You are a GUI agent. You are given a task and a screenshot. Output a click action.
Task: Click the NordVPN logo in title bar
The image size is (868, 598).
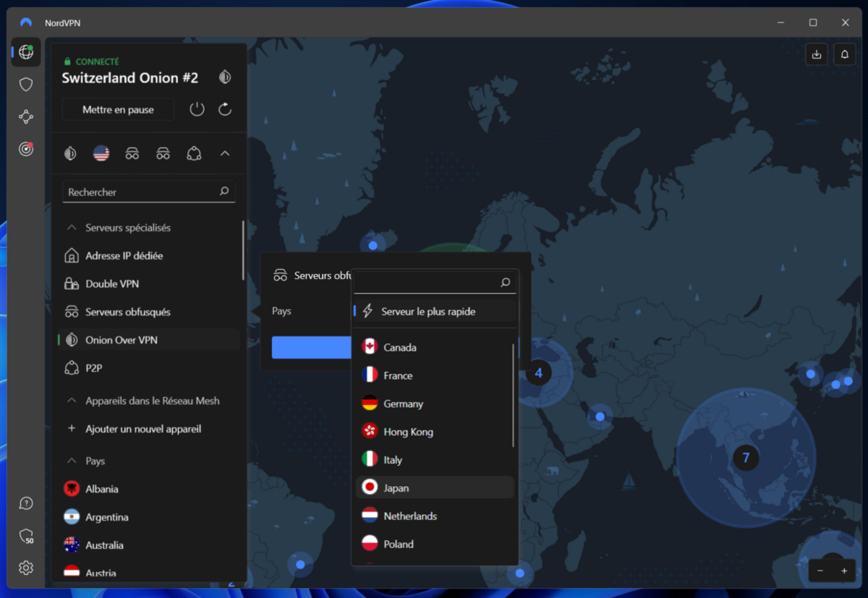click(x=26, y=22)
